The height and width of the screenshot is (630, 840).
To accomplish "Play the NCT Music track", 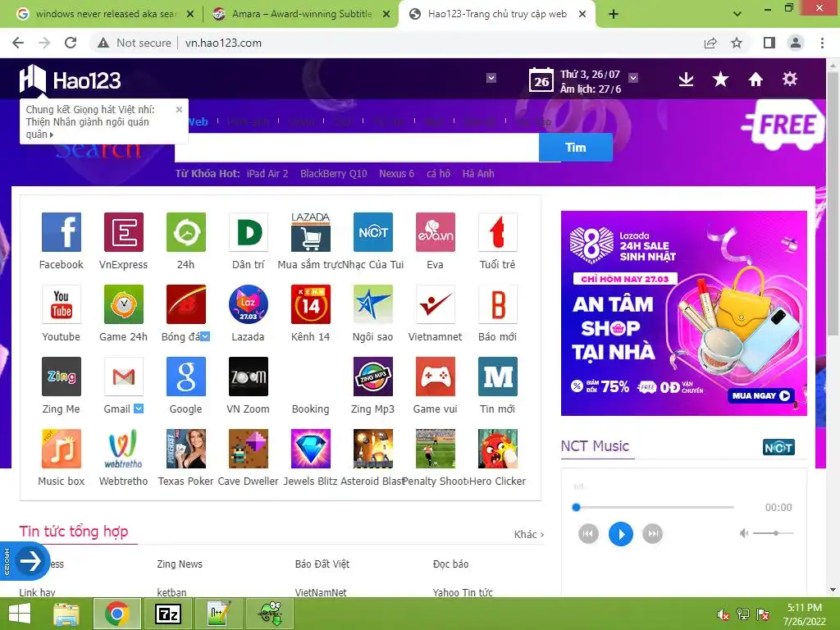I will point(621,534).
